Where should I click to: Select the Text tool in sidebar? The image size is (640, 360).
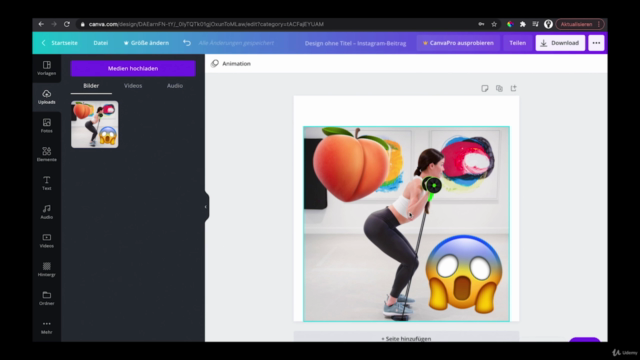tap(47, 183)
